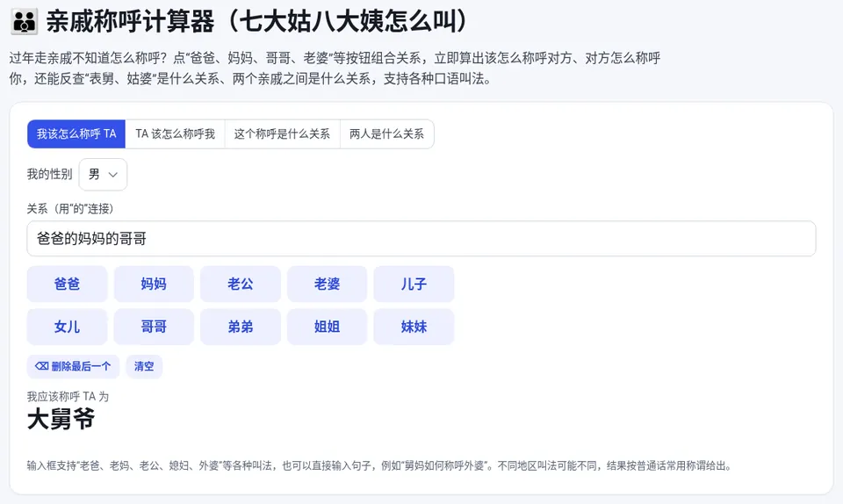The height and width of the screenshot is (504, 843).
Task: Click 删除最后一个 to remove the last relation
Action: pos(73,366)
